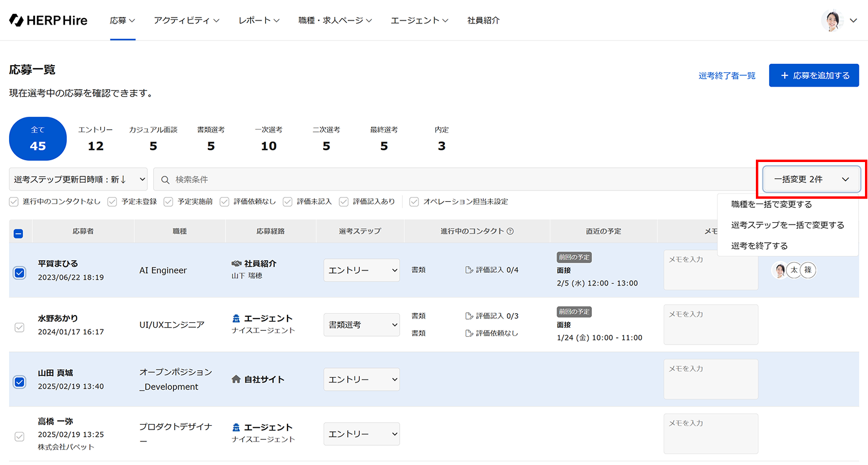Click the help icon beside 進行中のコンタクト
The height and width of the screenshot is (465, 868).
(x=510, y=231)
